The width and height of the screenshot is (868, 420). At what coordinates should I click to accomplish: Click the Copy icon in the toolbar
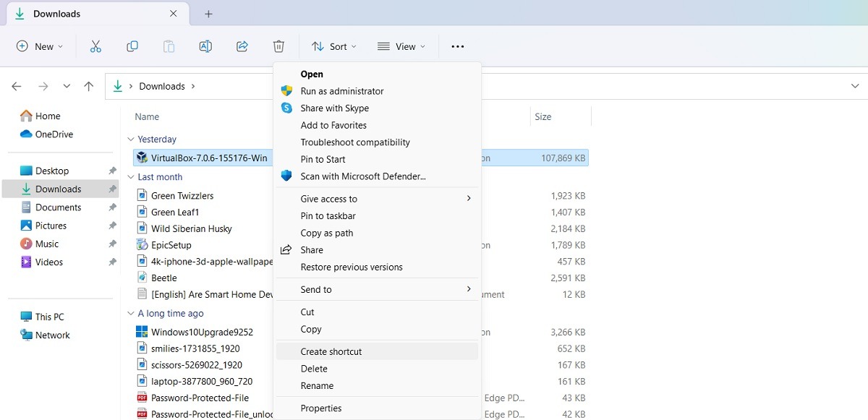132,46
